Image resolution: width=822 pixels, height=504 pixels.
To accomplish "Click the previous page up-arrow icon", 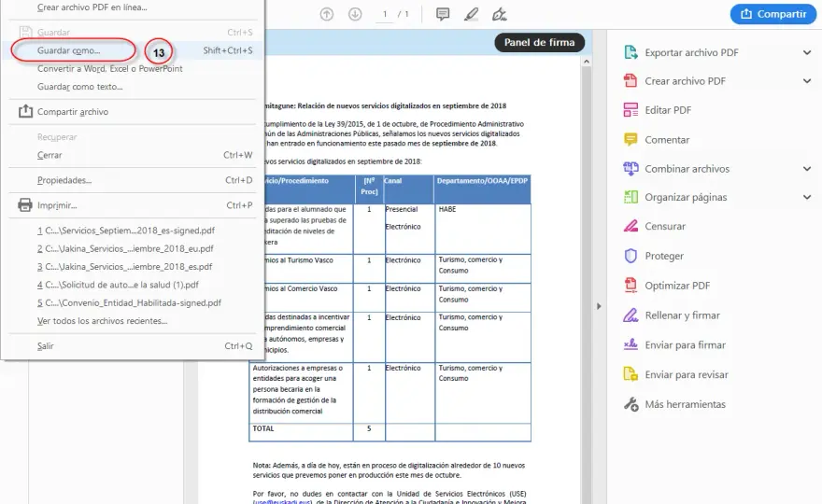I will tap(327, 14).
